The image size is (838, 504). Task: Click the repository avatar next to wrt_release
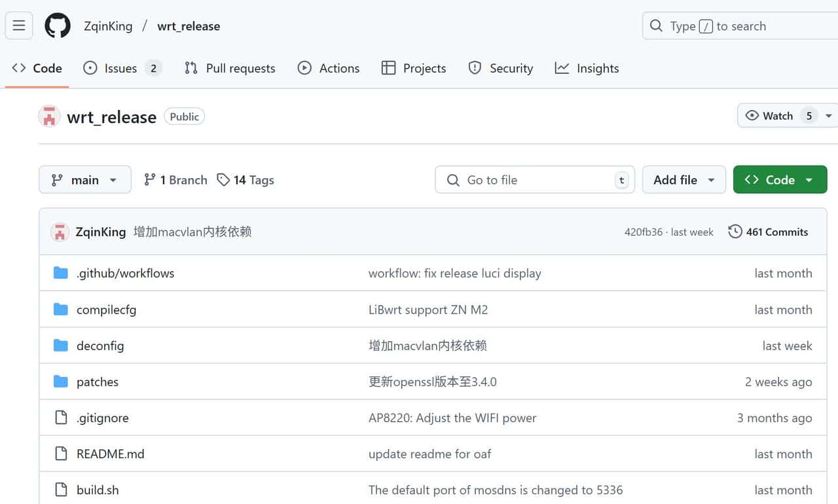click(49, 116)
